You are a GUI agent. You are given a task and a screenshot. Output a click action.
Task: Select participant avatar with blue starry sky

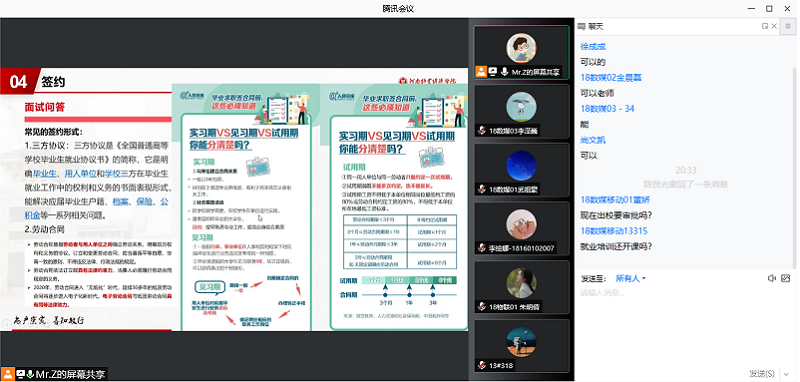click(521, 166)
